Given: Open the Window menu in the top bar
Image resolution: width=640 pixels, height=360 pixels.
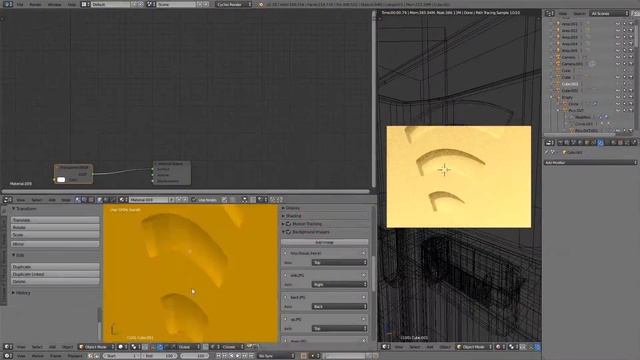Looking at the screenshot, I should coord(55,4).
